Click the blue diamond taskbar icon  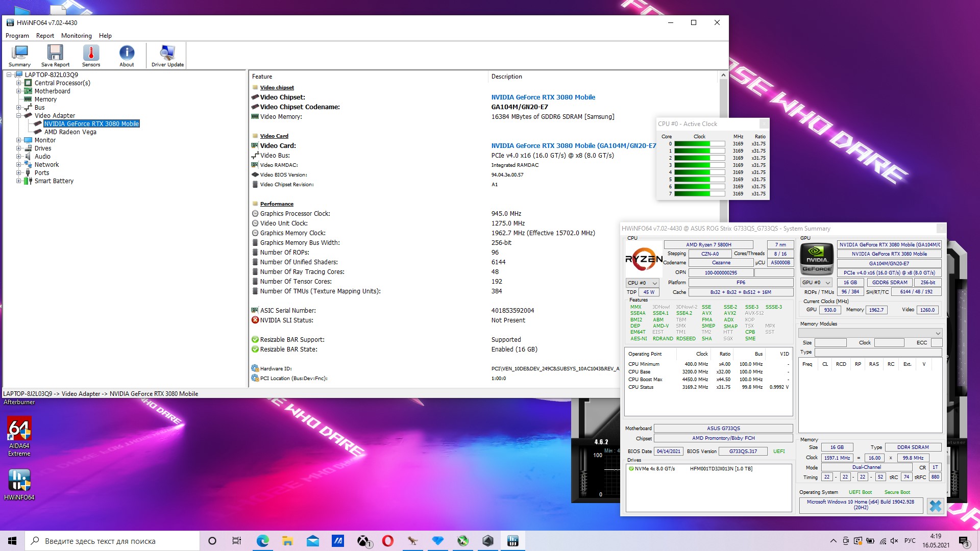point(438,541)
